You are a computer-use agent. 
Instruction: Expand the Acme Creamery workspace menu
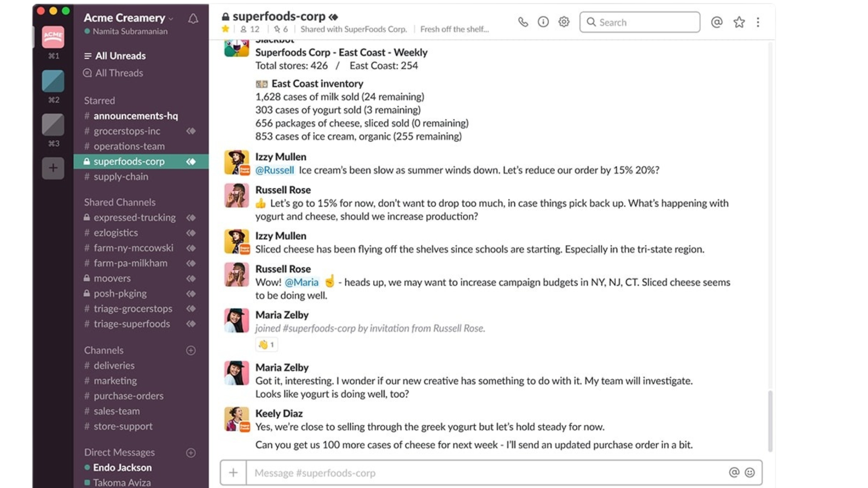[170, 18]
